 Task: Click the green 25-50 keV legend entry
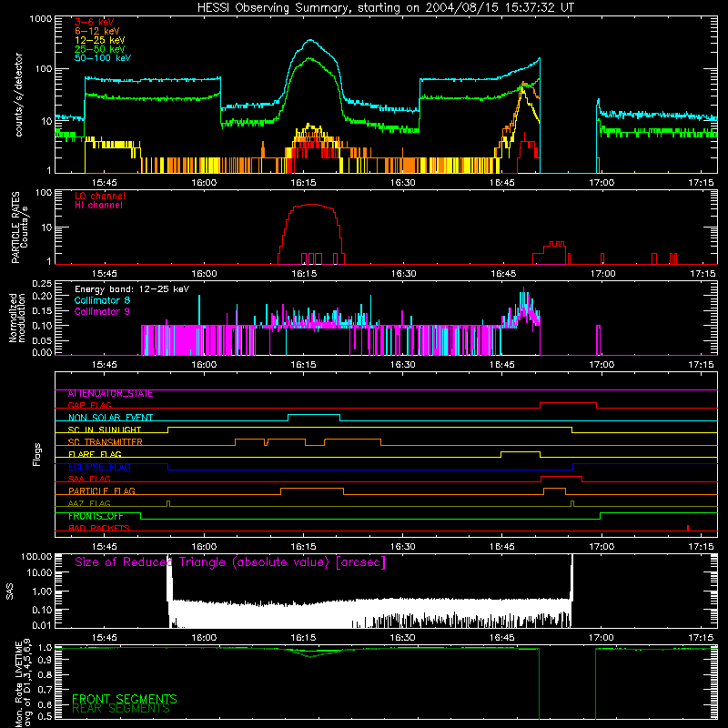coord(100,49)
